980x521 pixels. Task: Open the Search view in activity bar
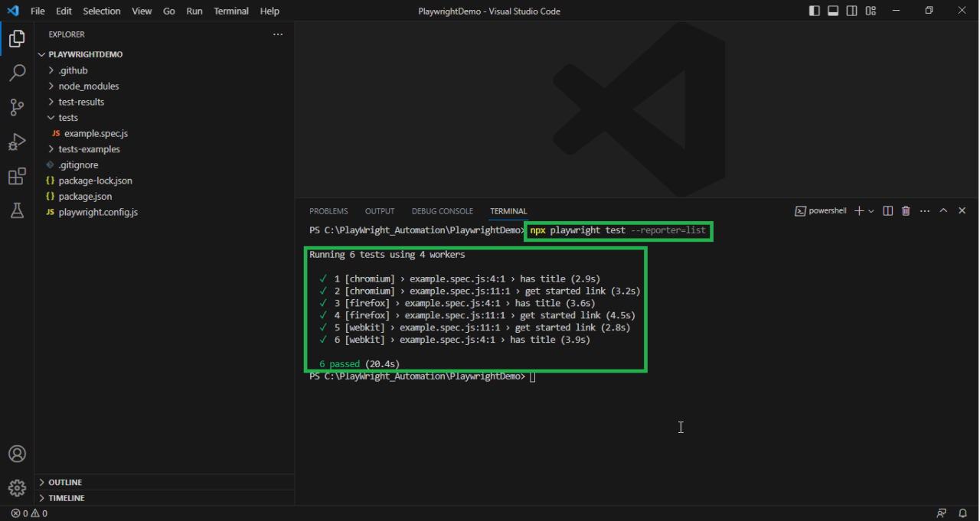click(x=17, y=73)
